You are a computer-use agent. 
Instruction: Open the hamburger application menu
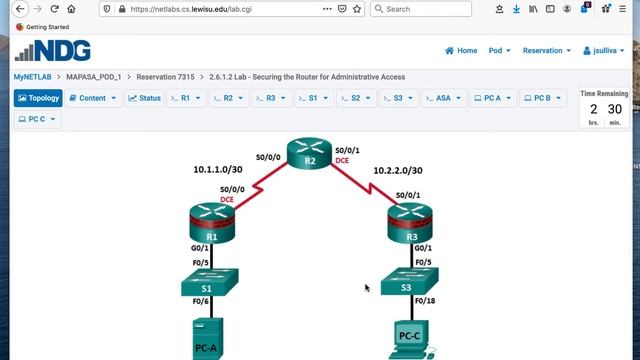pyautogui.click(x=622, y=9)
